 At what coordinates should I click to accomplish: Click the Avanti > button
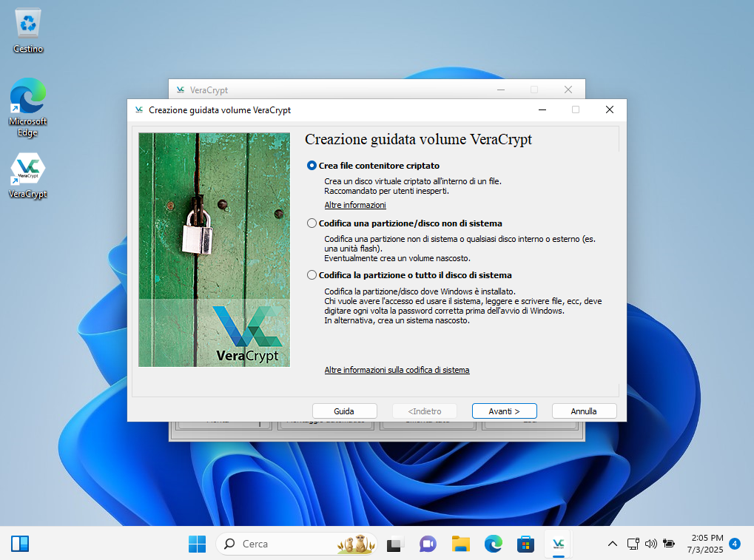point(505,411)
